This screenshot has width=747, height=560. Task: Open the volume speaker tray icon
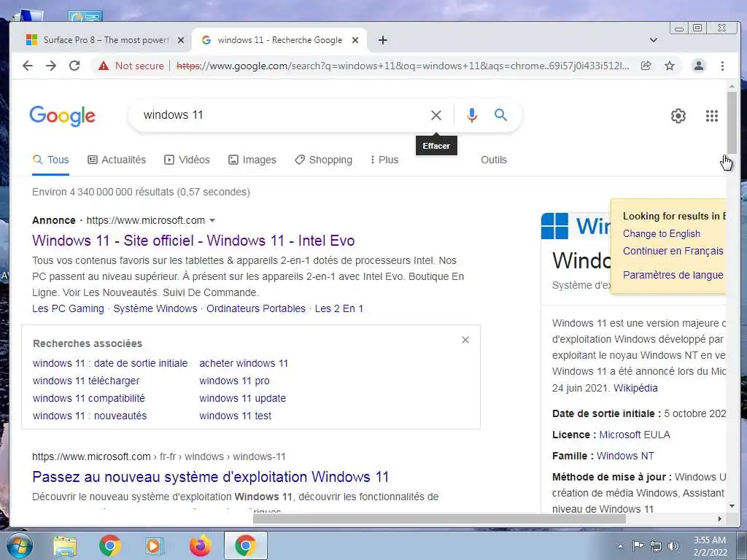coord(673,546)
